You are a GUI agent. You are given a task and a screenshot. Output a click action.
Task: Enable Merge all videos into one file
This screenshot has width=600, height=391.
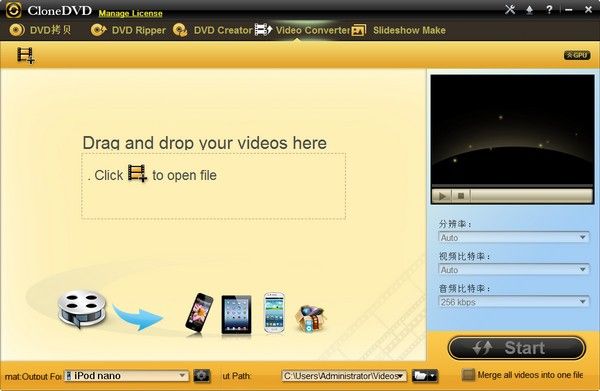point(468,375)
